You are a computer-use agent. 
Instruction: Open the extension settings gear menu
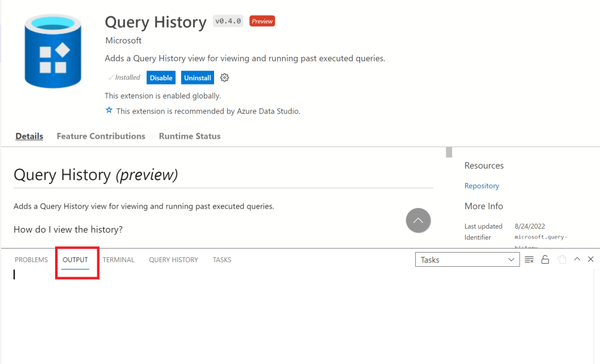224,77
